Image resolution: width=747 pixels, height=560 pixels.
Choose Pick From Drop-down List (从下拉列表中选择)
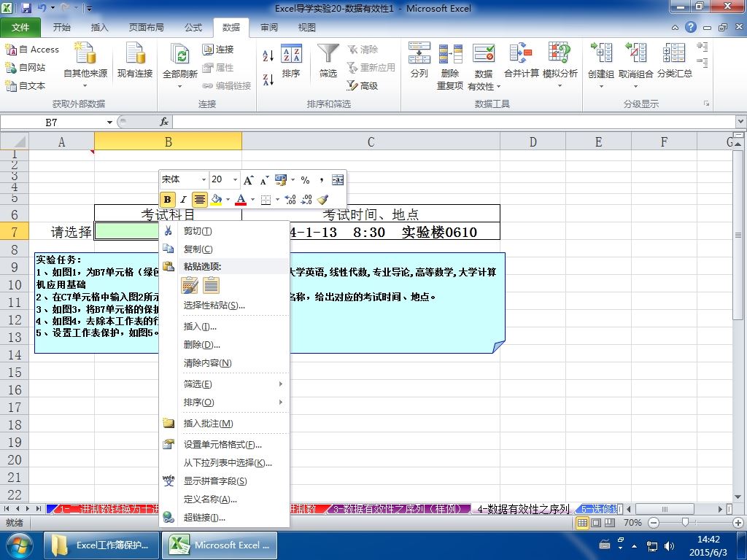click(x=225, y=463)
